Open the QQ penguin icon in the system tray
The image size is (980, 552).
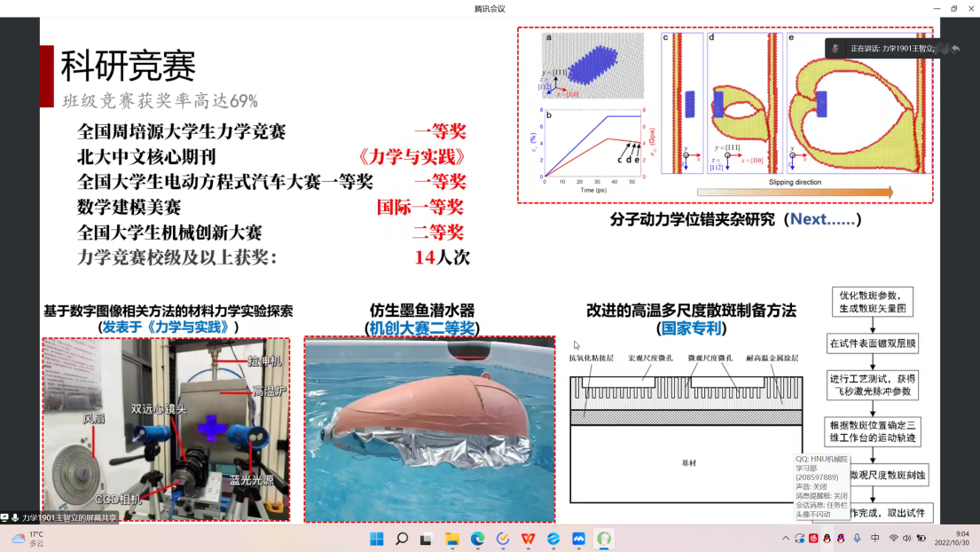[827, 538]
